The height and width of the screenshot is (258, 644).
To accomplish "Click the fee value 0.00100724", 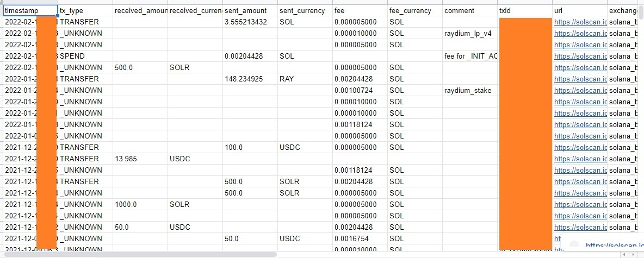I will tap(360, 91).
